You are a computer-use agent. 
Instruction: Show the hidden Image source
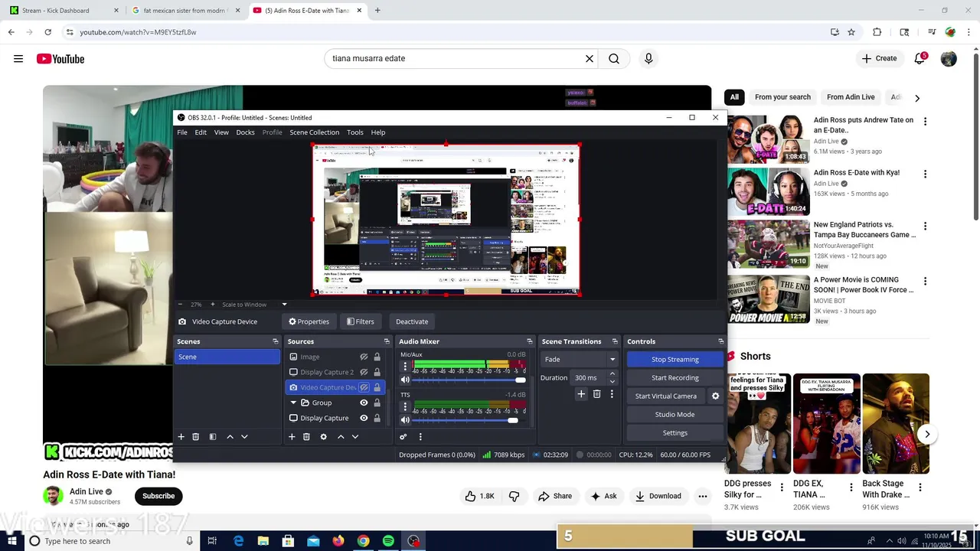tap(364, 357)
